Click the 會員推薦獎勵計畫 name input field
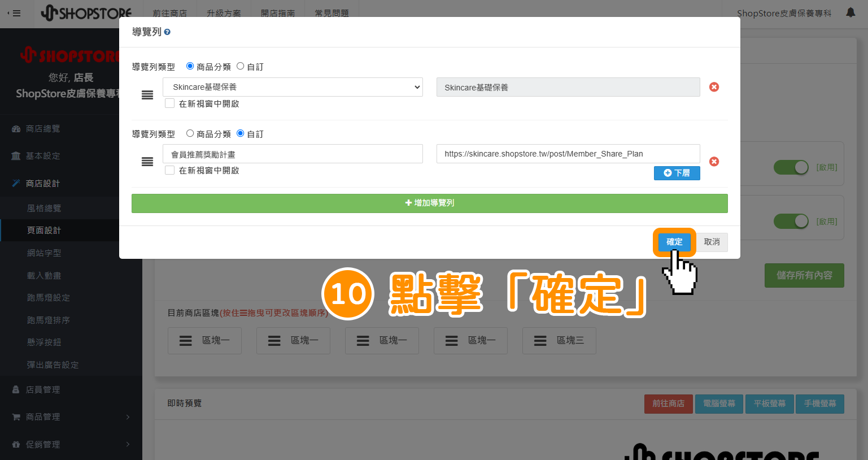The image size is (868, 460). (293, 154)
